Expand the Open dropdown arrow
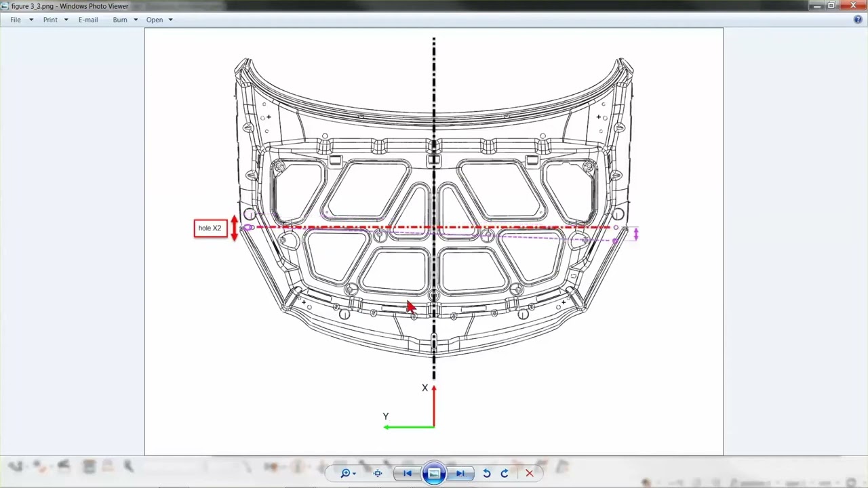This screenshot has height=488, width=868. pos(170,20)
